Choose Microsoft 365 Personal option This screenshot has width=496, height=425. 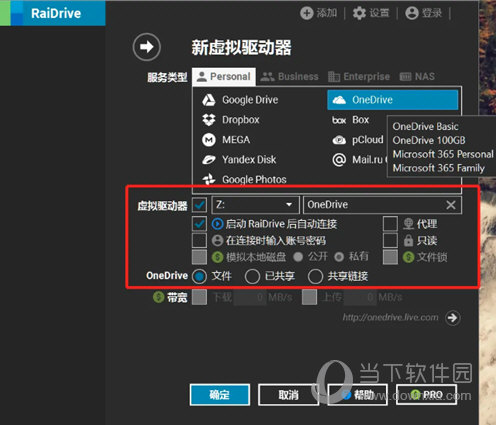click(x=443, y=154)
